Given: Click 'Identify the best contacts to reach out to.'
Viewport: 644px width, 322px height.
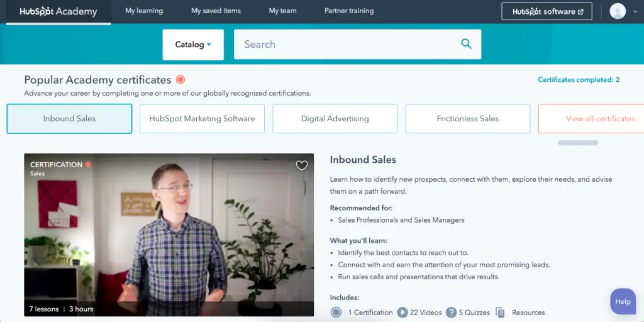Looking at the screenshot, I should (403, 253).
